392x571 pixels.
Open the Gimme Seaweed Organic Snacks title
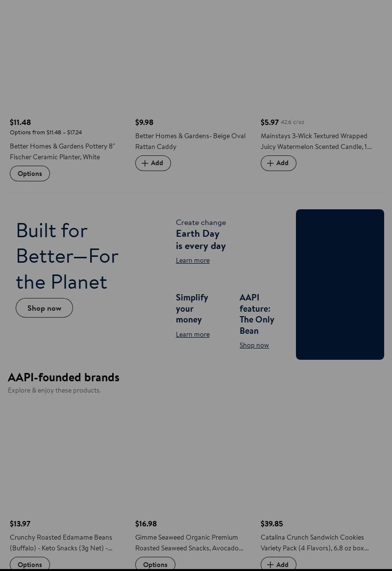coord(189,543)
